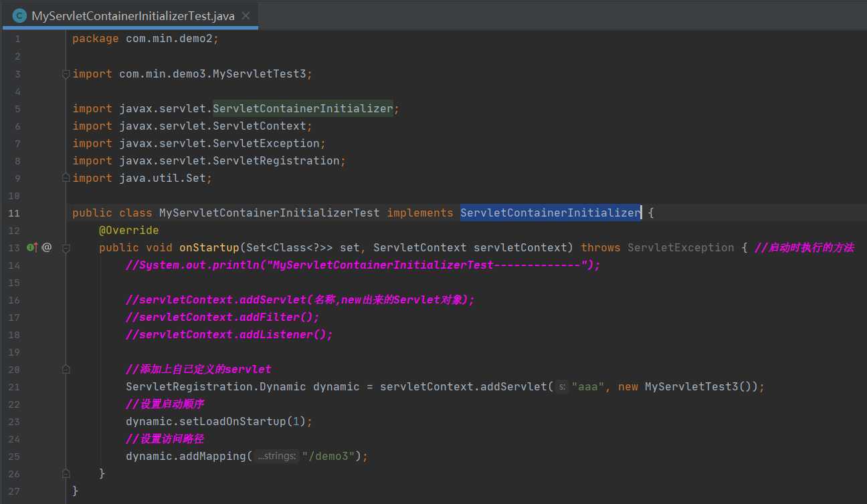Click line number 21 in the gutter
867x504 pixels.
(14, 387)
